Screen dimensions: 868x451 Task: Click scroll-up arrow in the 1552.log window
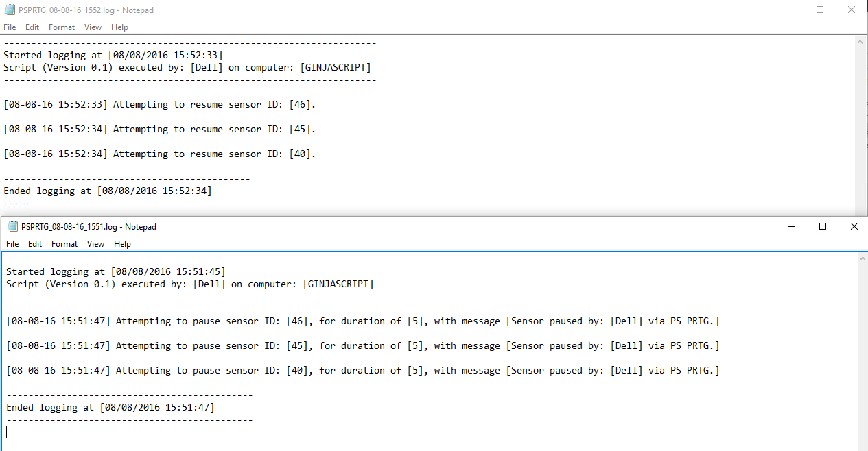pyautogui.click(x=862, y=42)
